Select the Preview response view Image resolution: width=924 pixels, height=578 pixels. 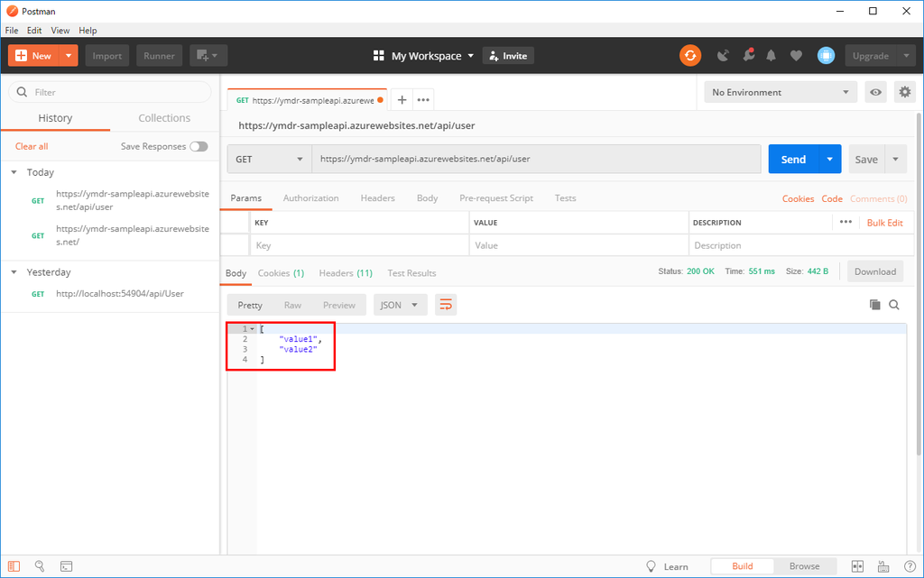point(339,305)
